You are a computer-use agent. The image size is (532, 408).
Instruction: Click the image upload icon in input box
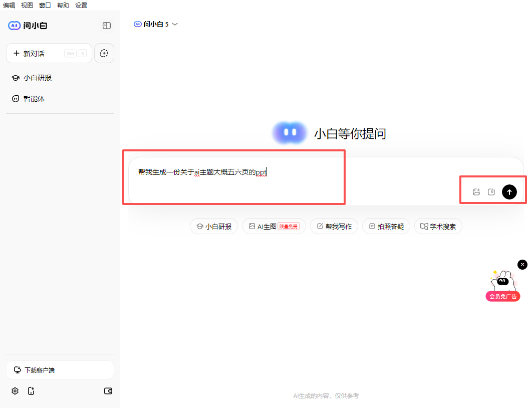pos(476,192)
